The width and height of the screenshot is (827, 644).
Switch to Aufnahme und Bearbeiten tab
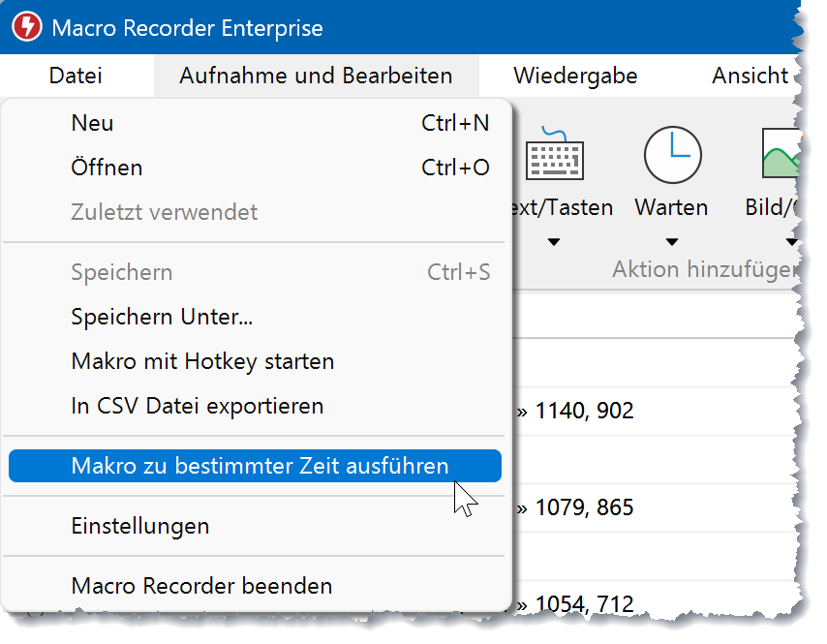[316, 76]
